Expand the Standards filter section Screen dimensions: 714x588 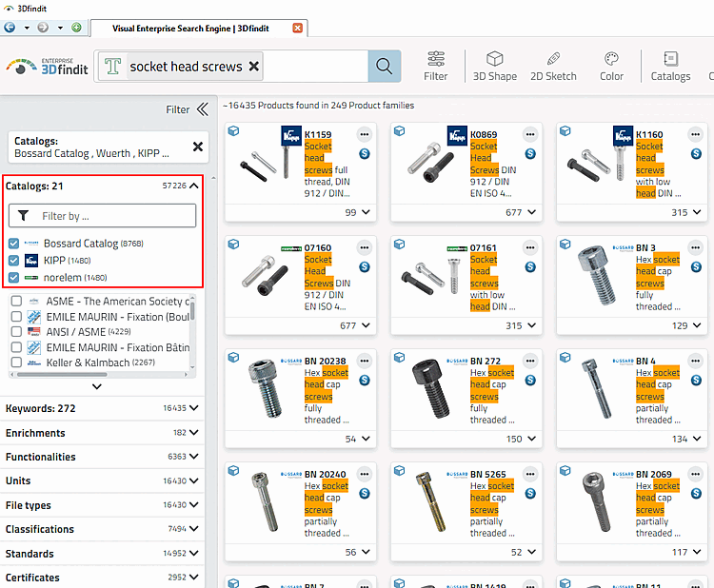click(102, 554)
